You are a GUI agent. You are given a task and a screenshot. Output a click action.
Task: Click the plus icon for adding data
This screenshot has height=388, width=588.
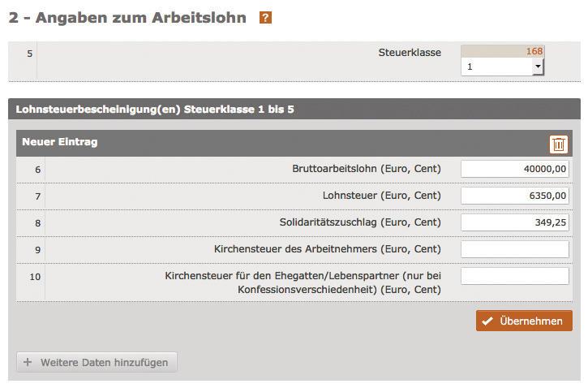28,362
